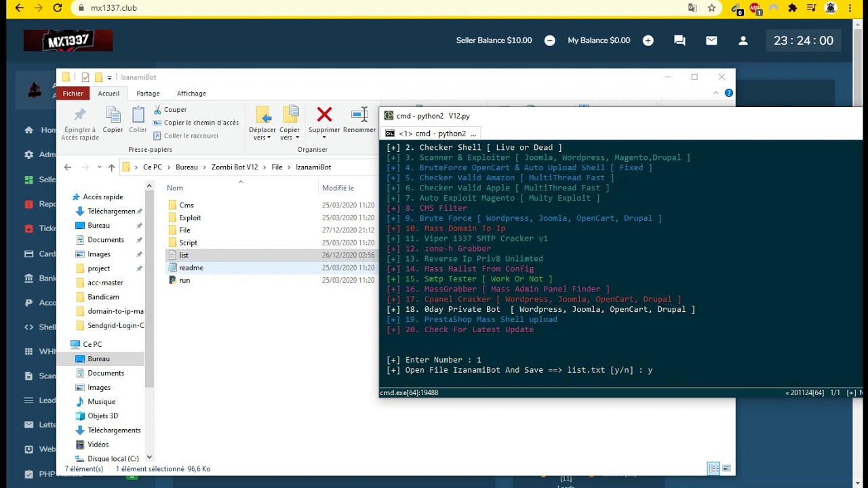Sort by Modifié le column header
The width and height of the screenshot is (868, 488).
pyautogui.click(x=338, y=188)
